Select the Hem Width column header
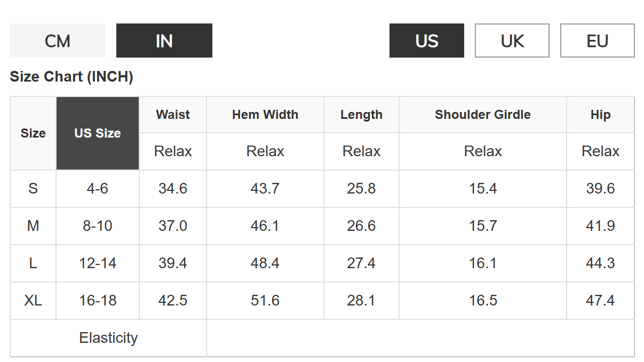 265,115
